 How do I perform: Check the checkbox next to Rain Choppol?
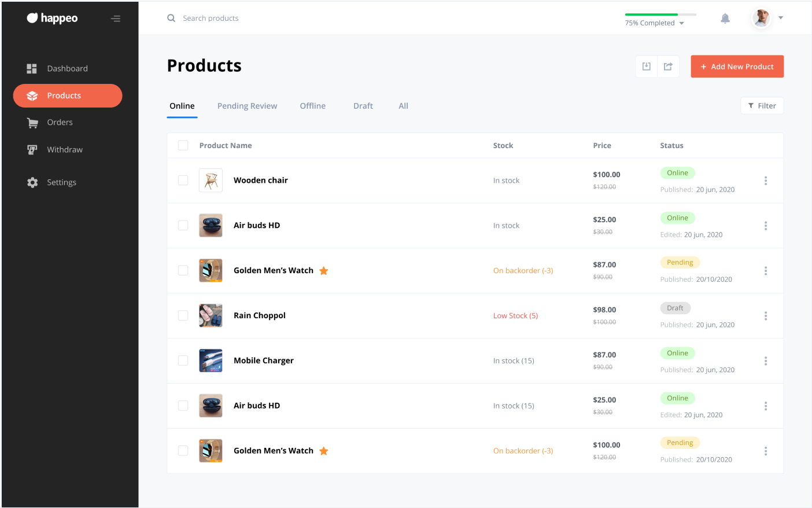pos(183,315)
